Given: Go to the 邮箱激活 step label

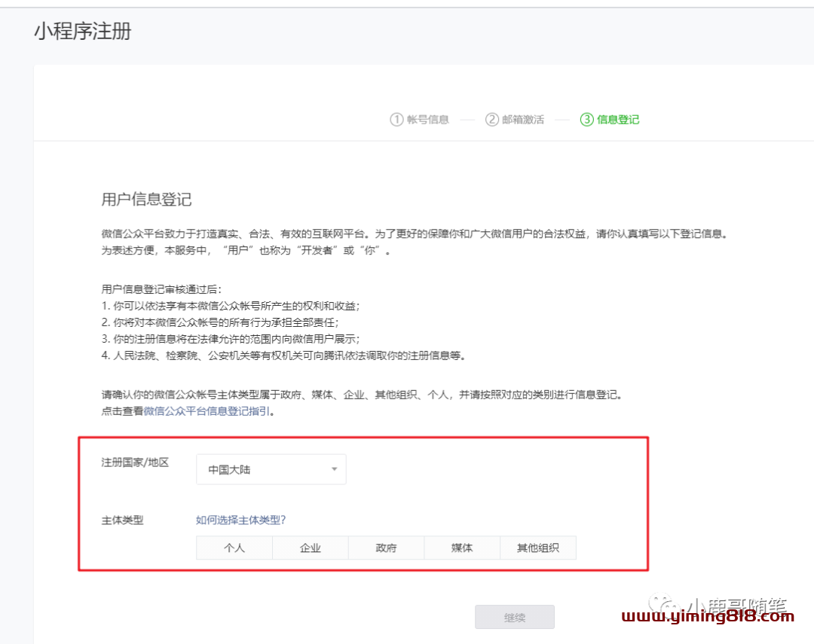Looking at the screenshot, I should click(x=523, y=119).
